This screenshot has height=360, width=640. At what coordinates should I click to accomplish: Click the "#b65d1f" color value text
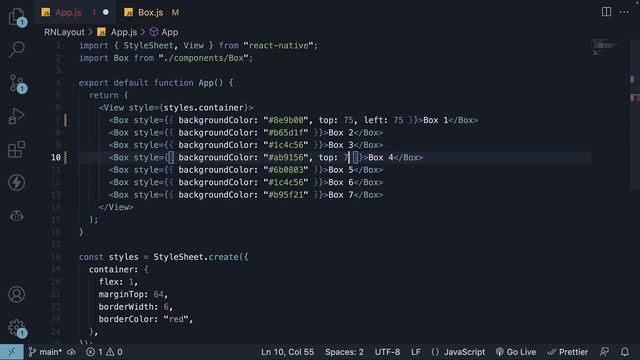coord(286,133)
